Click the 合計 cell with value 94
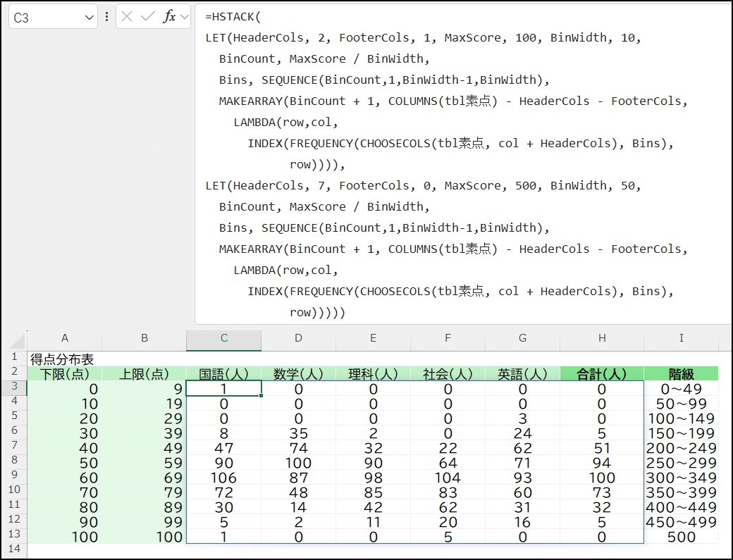 pos(602,463)
